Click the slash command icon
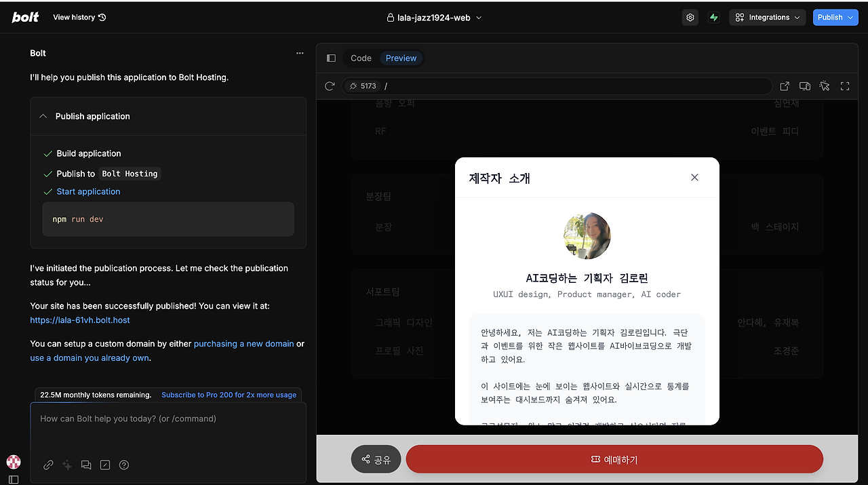This screenshot has height=485, width=868. coord(105,465)
